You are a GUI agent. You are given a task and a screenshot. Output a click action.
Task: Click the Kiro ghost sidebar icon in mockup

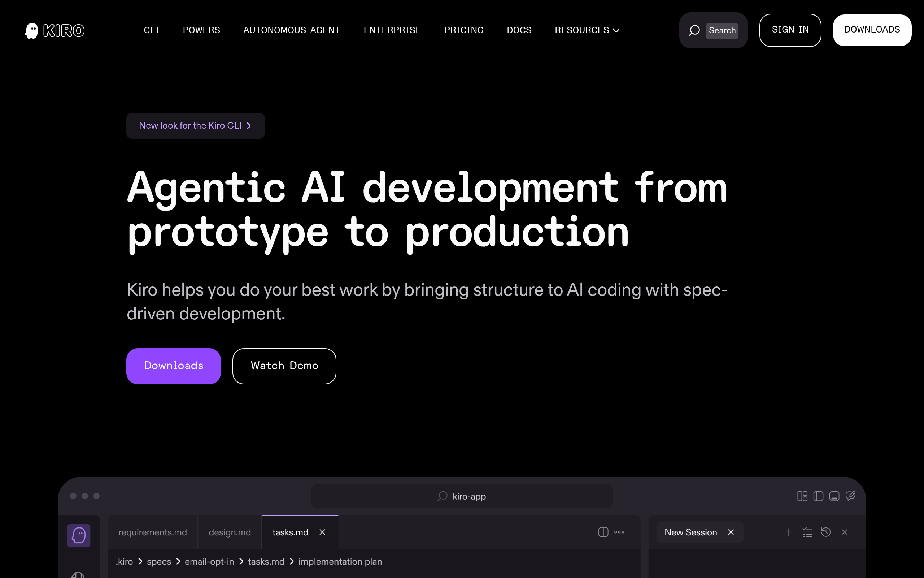pos(79,535)
